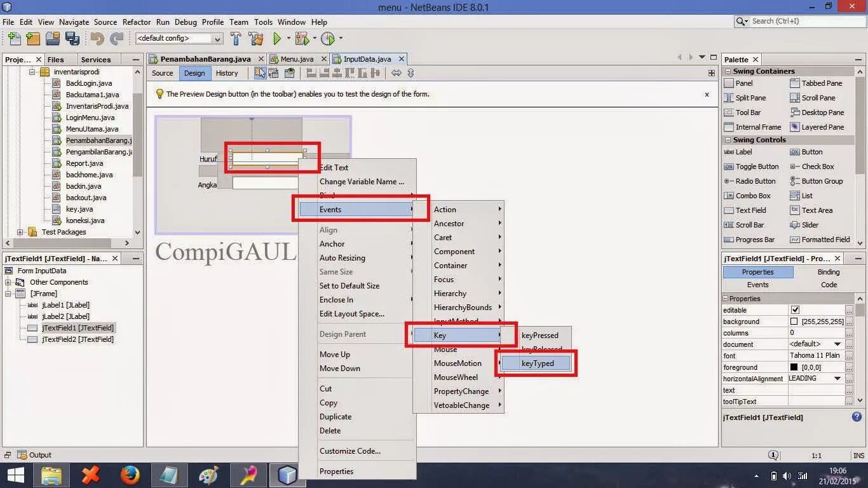The width and height of the screenshot is (868, 488).
Task: Select jTextField2 in the Navigator tree
Action: tap(78, 339)
